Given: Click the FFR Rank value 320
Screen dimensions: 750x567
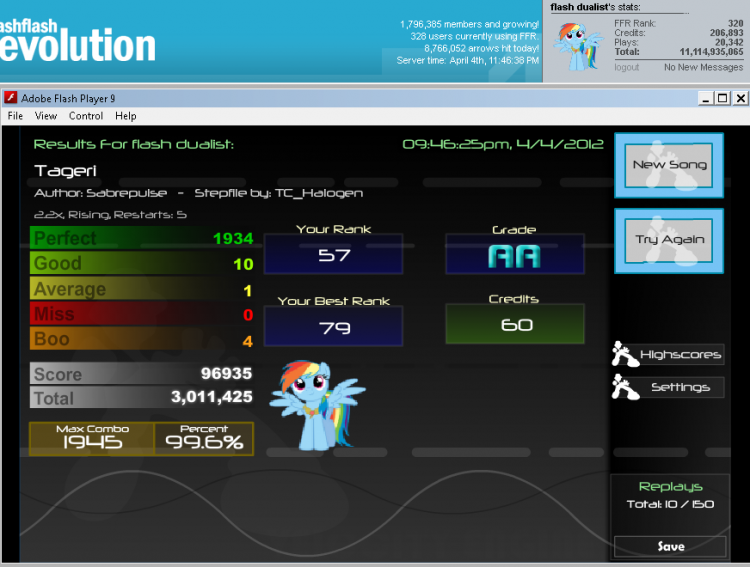Looking at the screenshot, I should (x=735, y=23).
